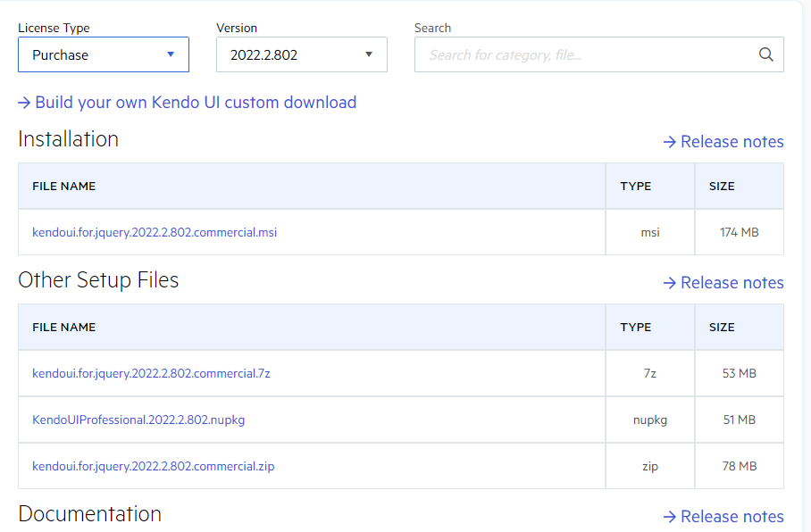Download kendoui.for.jquery.2022.2.802.commercial.zip
The image size is (811, 532).
click(x=153, y=466)
